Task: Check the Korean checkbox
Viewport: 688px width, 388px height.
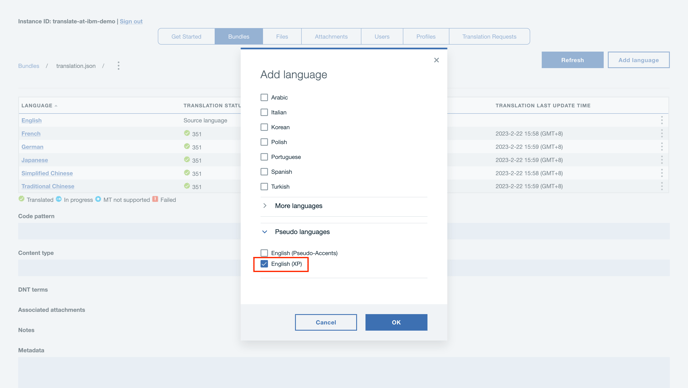Action: click(x=264, y=127)
